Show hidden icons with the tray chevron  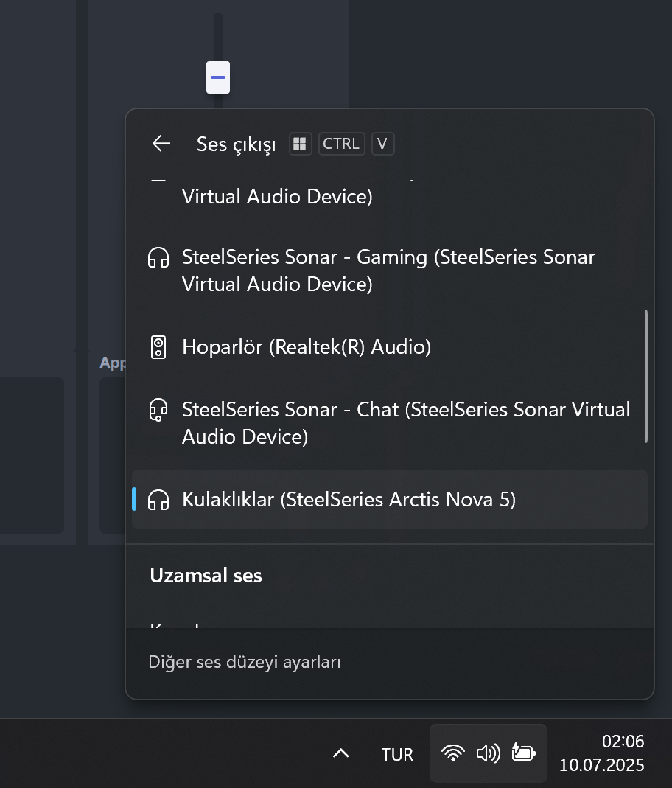(x=341, y=753)
